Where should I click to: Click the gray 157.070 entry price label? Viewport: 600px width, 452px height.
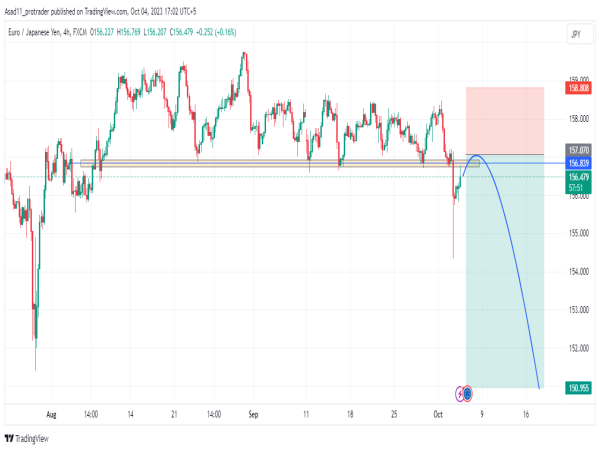coord(578,150)
